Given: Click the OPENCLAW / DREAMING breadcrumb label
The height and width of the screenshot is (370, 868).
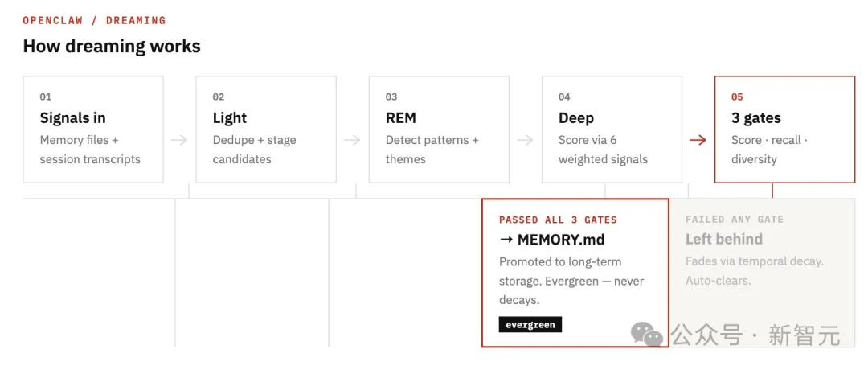Looking at the screenshot, I should tap(94, 20).
